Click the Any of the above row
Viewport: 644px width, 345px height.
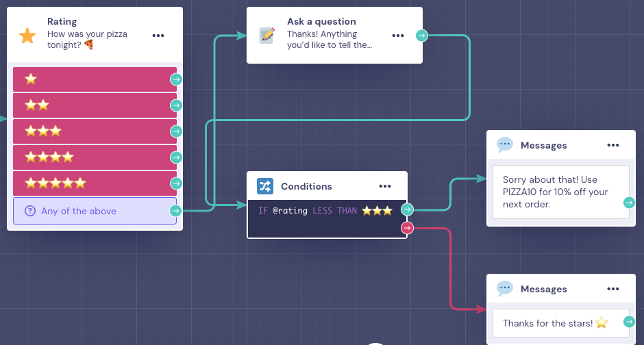95,211
